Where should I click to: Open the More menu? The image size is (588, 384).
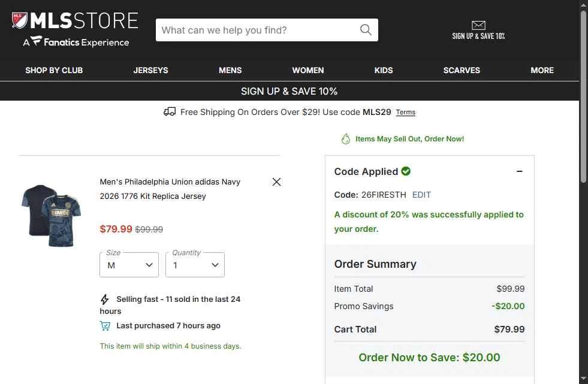[x=542, y=70]
